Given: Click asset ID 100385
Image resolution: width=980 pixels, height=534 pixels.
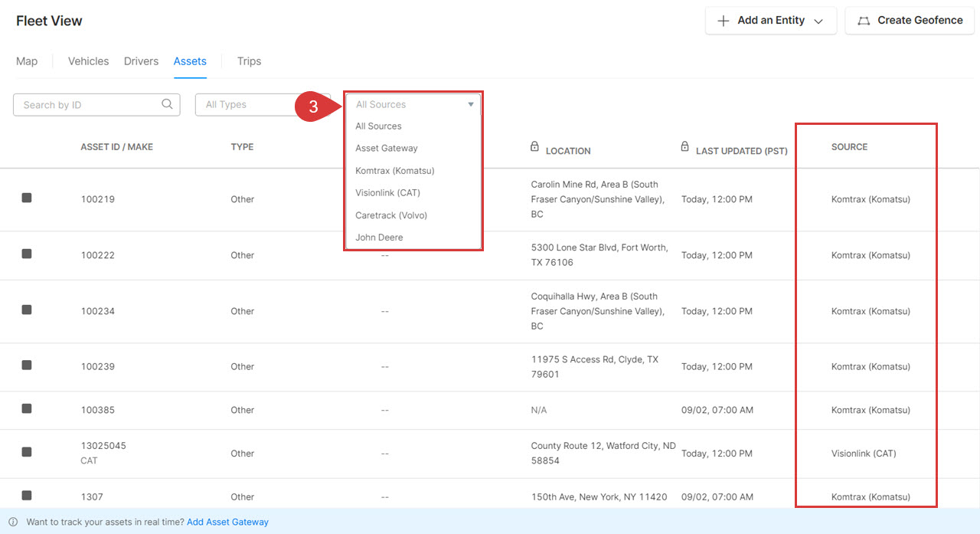Looking at the screenshot, I should pyautogui.click(x=97, y=410).
